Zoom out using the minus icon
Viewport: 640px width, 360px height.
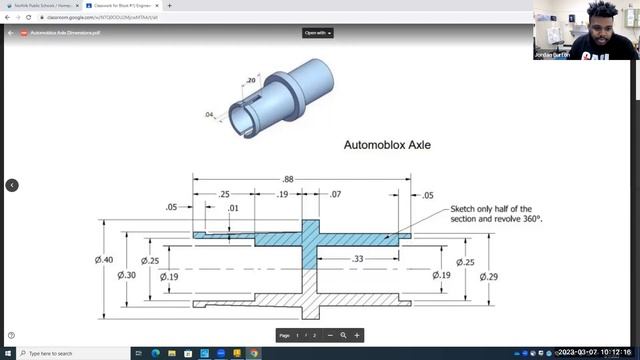pos(330,336)
